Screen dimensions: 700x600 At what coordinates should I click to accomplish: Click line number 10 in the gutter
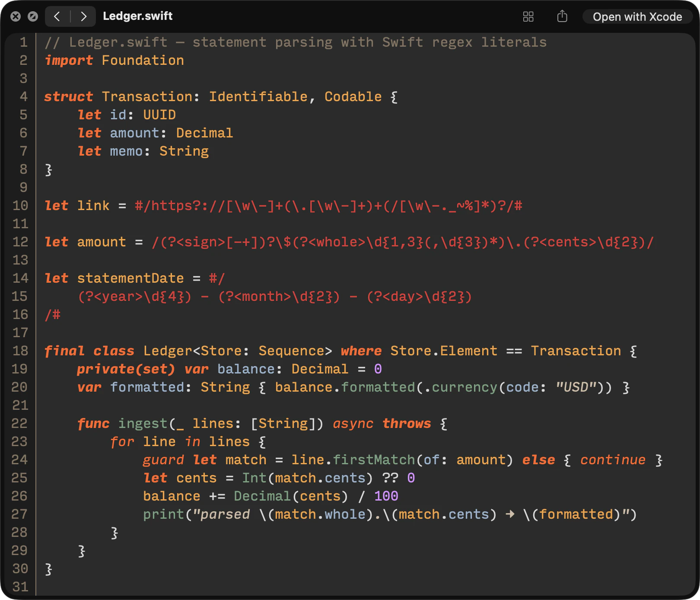(x=20, y=206)
